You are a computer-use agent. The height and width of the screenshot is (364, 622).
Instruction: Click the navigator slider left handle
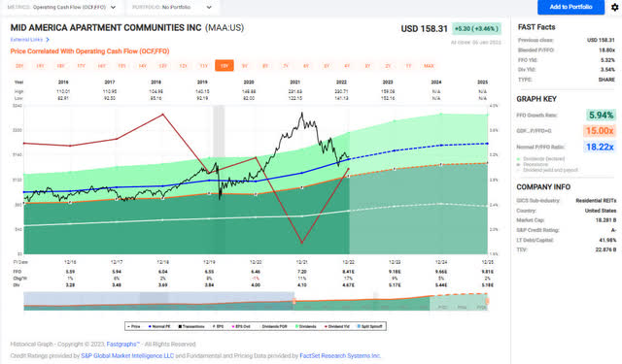pos(294,302)
